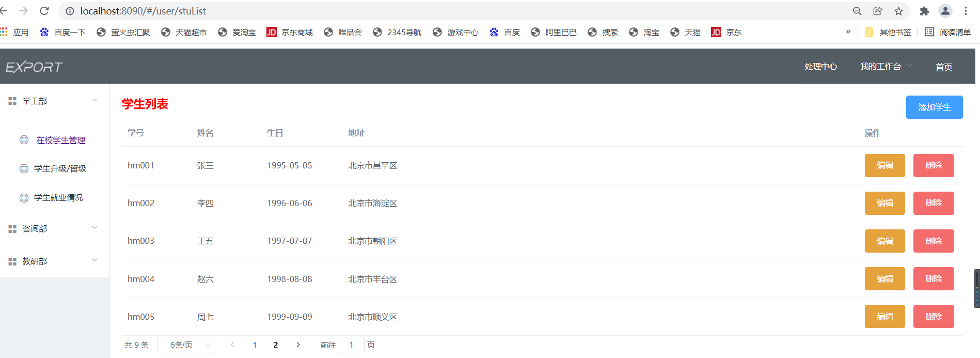Viewport: 980px width, 358px height.
Task: Open the 2345导航 bookmark
Action: (x=397, y=32)
